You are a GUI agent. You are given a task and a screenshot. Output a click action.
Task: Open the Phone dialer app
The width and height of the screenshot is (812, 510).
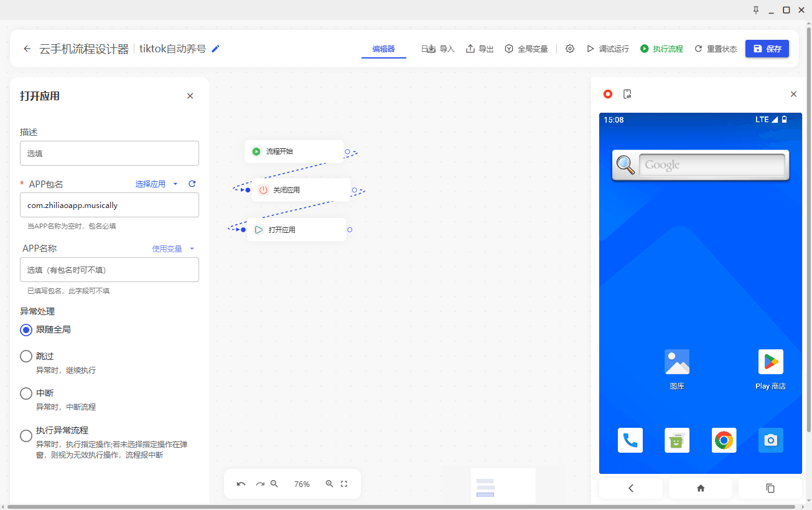[x=630, y=440]
